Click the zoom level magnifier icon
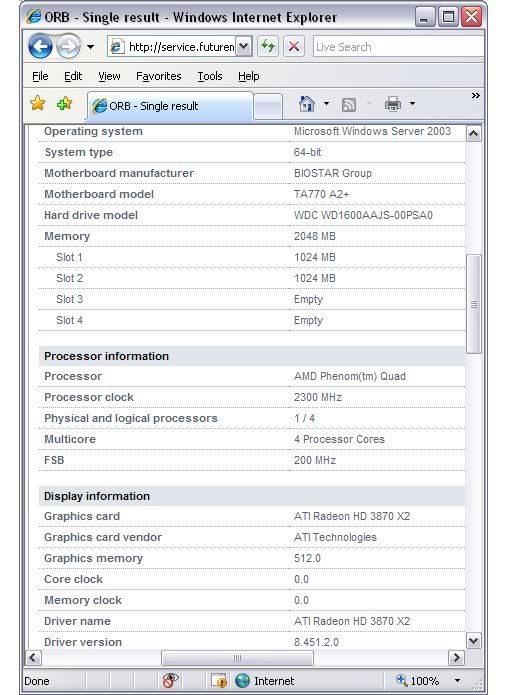This screenshot has height=695, width=512. [x=402, y=680]
